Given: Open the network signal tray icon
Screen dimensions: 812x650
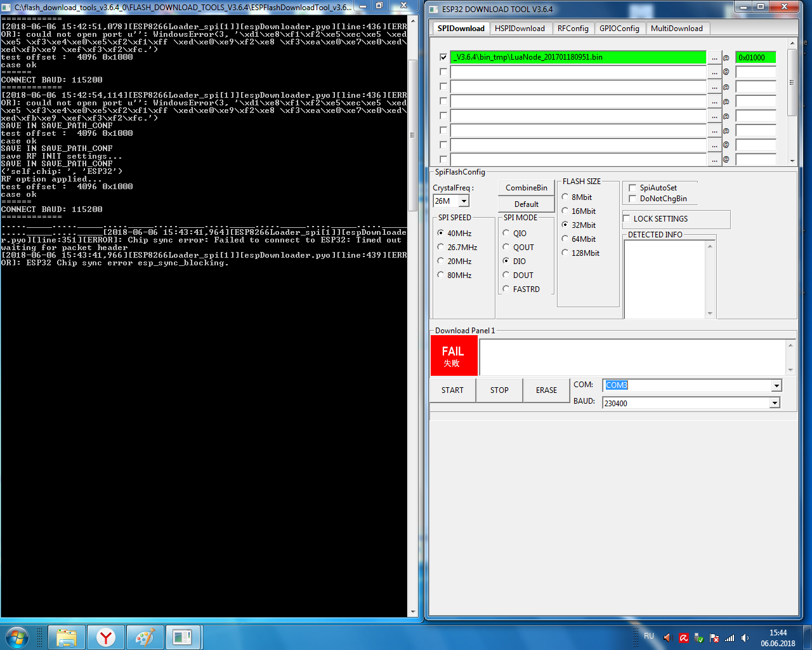Looking at the screenshot, I should click(x=730, y=638).
